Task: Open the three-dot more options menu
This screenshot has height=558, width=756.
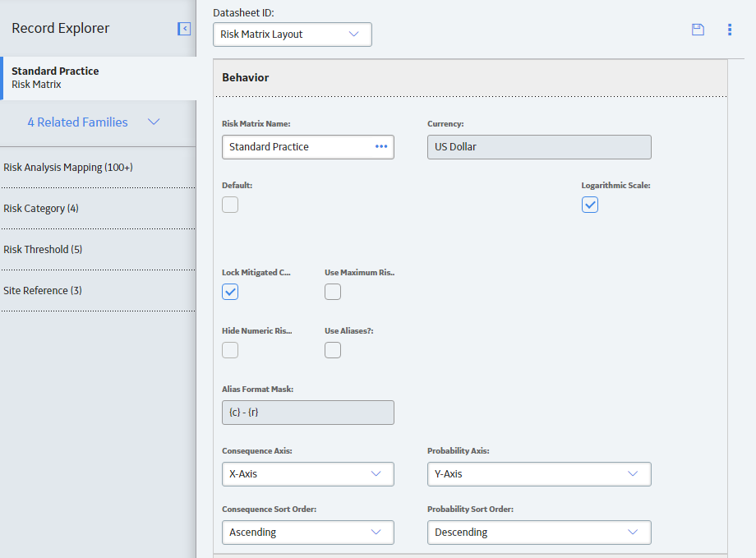Action: [730, 30]
